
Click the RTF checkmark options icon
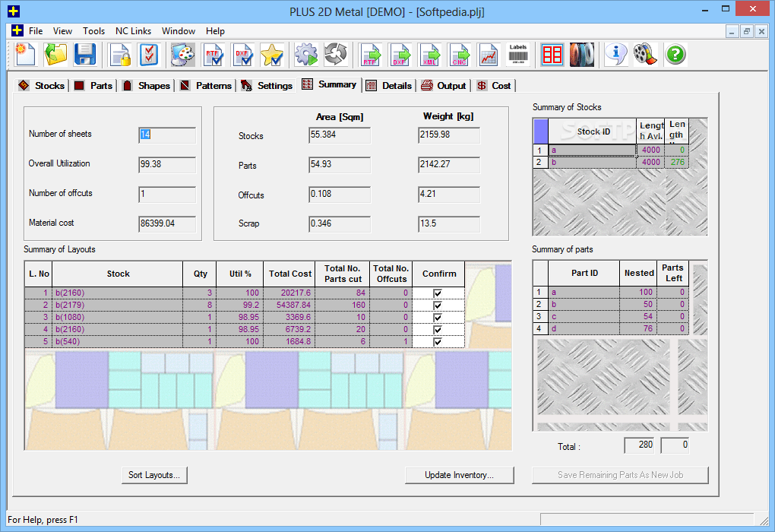(x=213, y=55)
